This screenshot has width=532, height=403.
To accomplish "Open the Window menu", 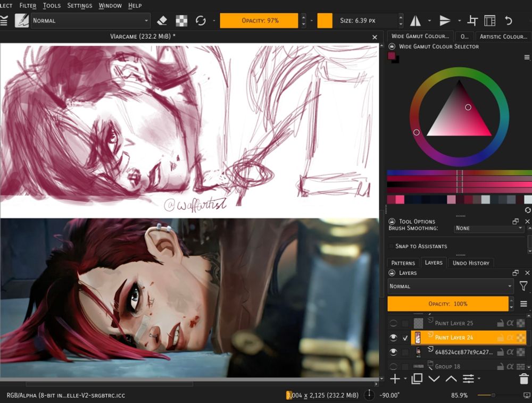I will (x=110, y=5).
